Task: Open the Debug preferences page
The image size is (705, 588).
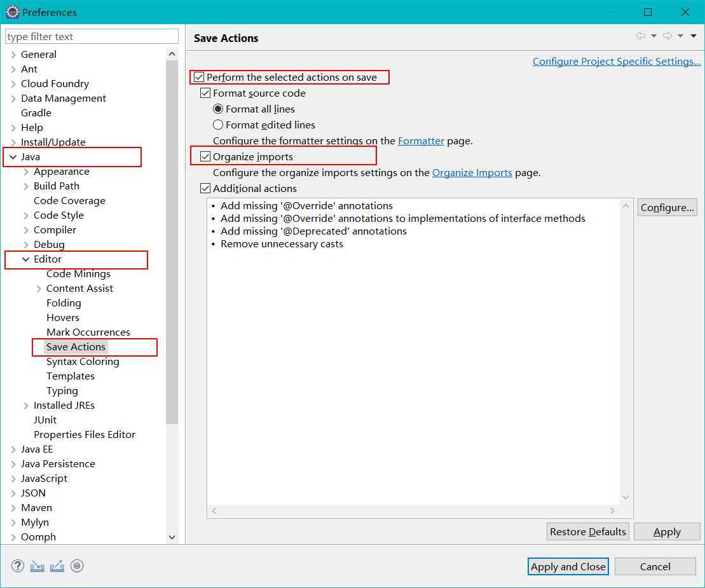Action: pyautogui.click(x=49, y=245)
